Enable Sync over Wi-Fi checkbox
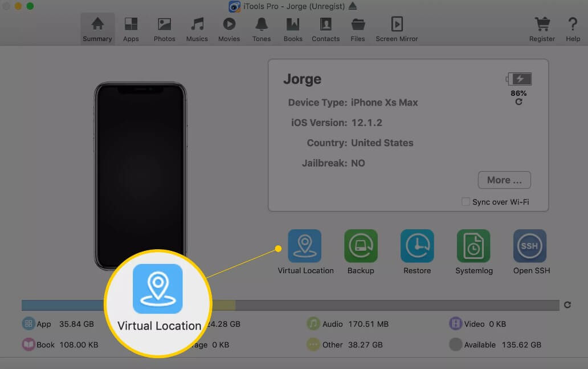 tap(465, 201)
